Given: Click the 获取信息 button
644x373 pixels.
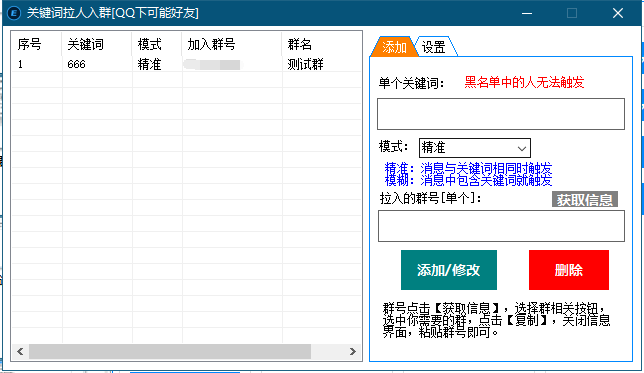Looking at the screenshot, I should pos(584,200).
